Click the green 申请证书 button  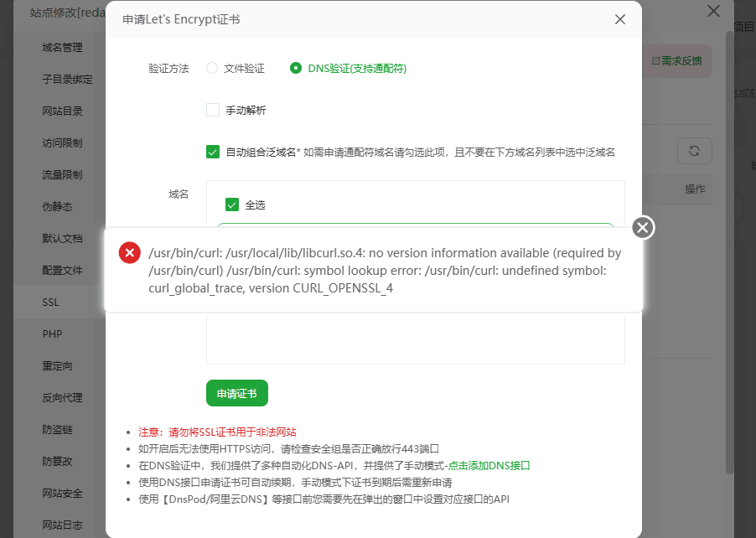click(237, 393)
